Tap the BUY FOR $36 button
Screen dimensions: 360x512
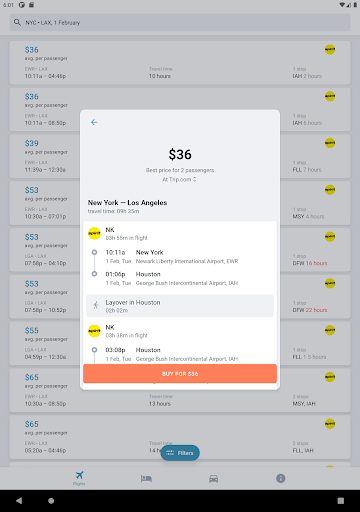pos(180,374)
